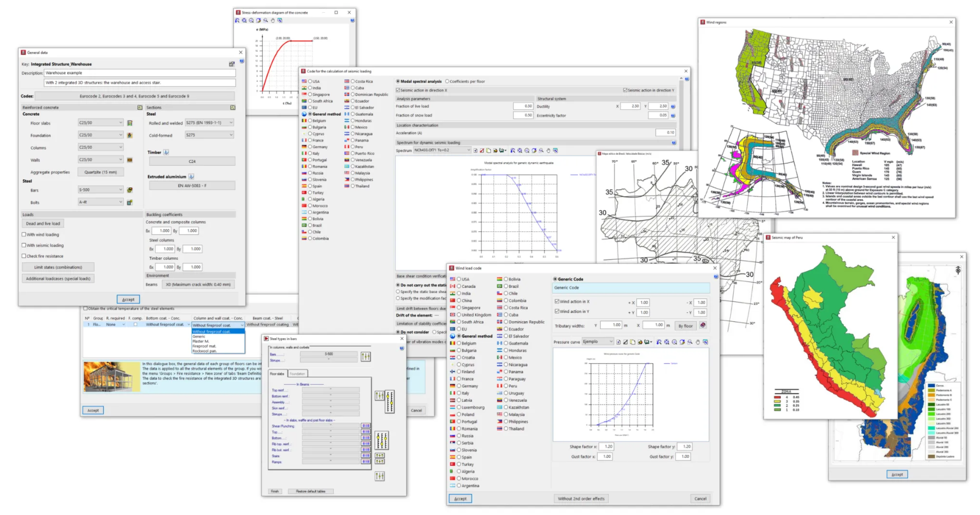Click the Floor slabs concrete settings icon
Image resolution: width=980 pixels, height=515 pixels.
click(130, 123)
